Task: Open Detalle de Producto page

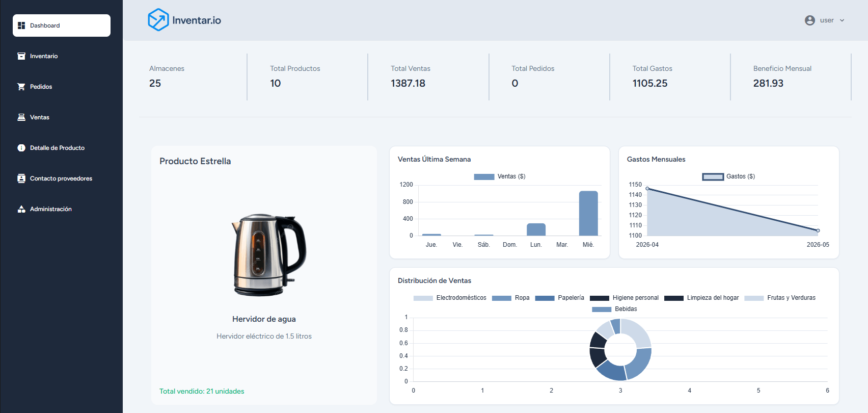Action: point(62,148)
